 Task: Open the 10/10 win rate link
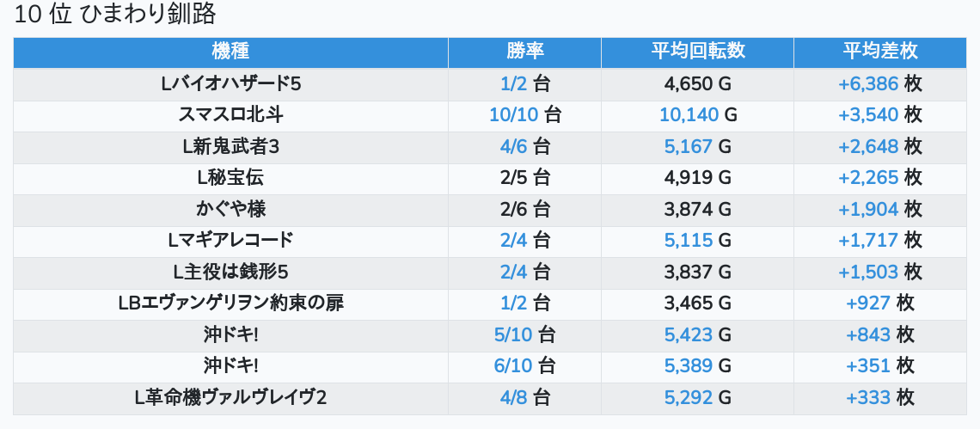[x=512, y=115]
